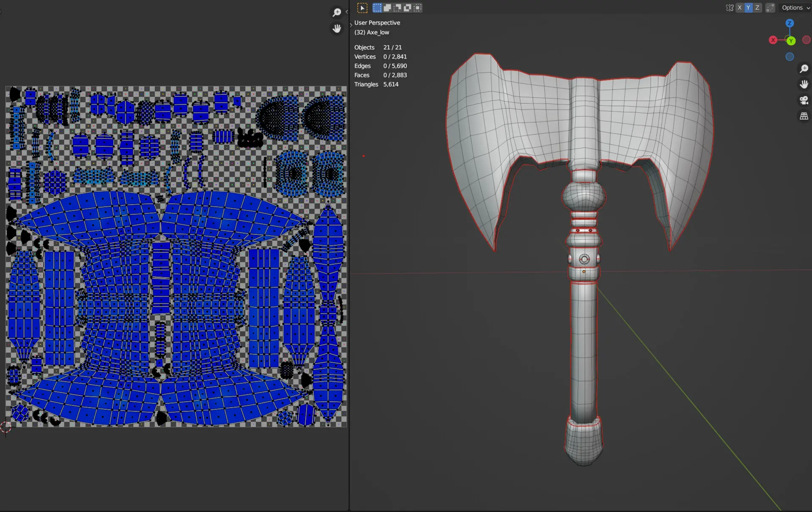Toggle camera view with camera icon

pos(804,100)
